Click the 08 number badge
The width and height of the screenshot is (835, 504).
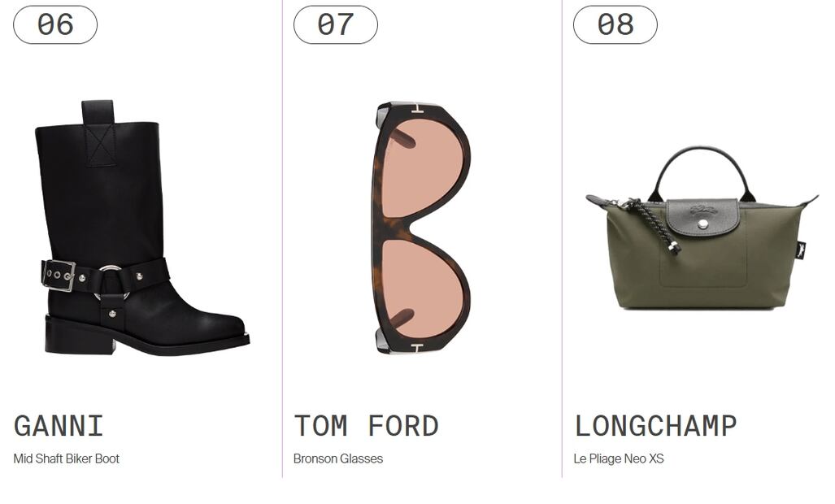coord(615,24)
